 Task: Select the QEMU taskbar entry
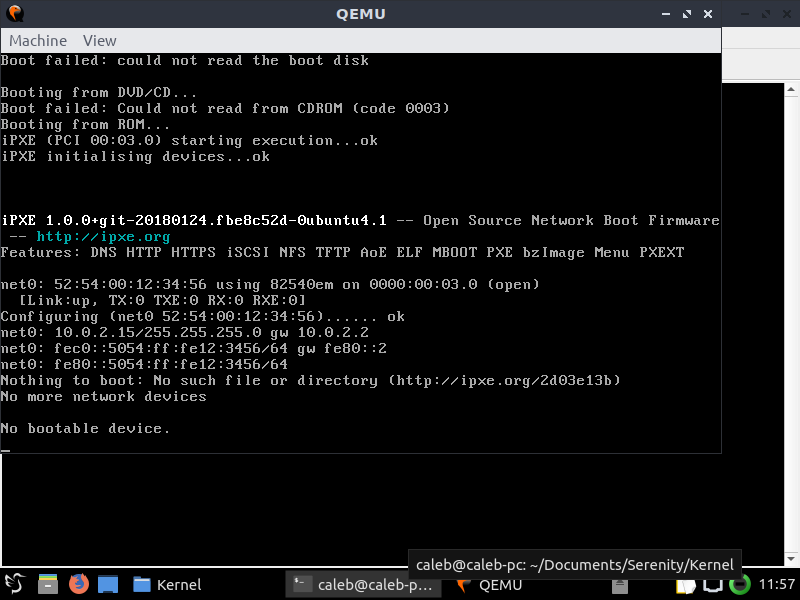490,585
